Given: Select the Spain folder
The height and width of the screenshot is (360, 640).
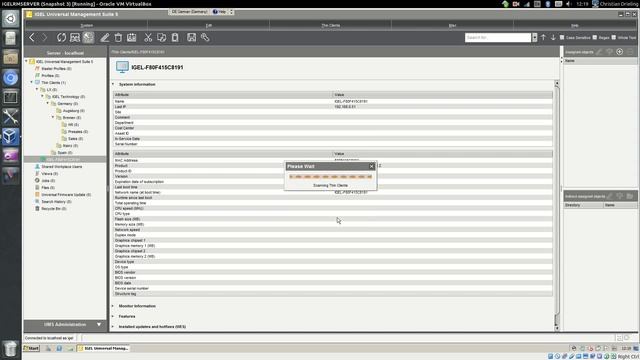Looking at the screenshot, I should click(x=64, y=153).
